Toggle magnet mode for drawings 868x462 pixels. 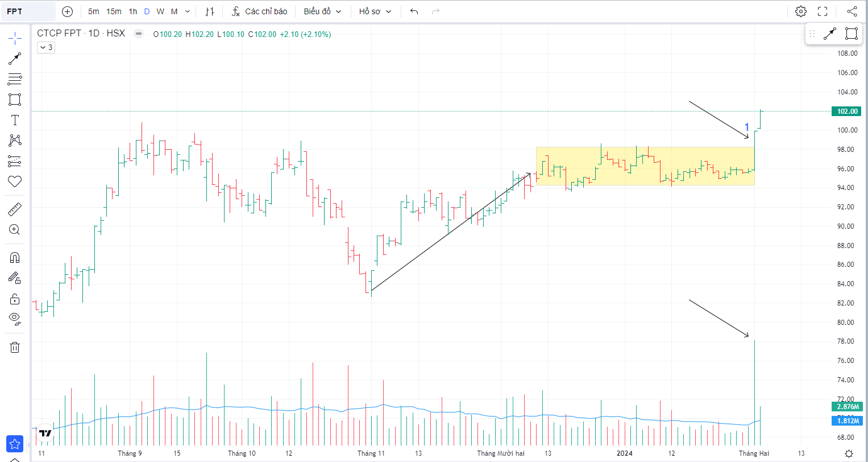point(15,258)
